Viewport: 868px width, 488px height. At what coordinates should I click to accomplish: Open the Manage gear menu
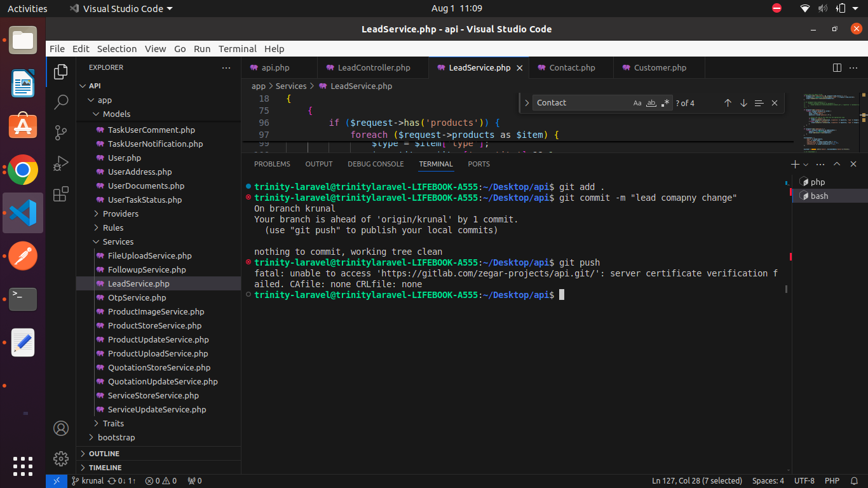(61, 458)
